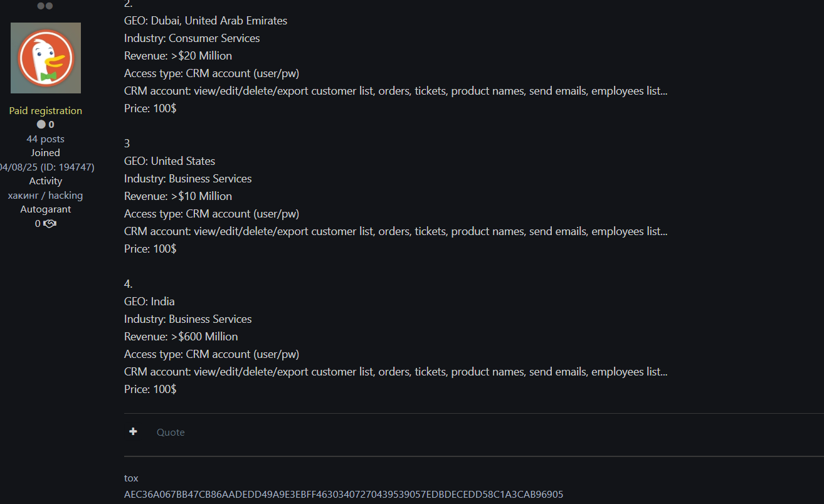Click the Revenue >$600 Million line
Image resolution: width=824 pixels, height=504 pixels.
tap(181, 337)
